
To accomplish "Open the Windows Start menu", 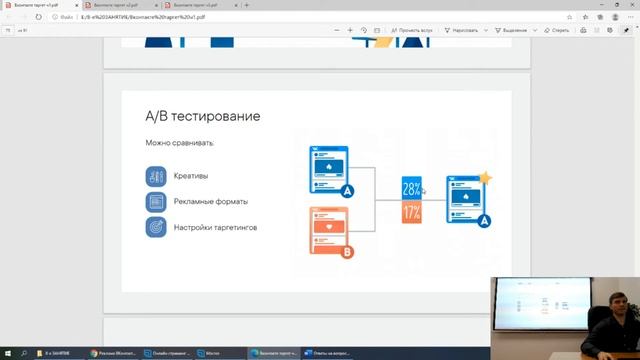I will tap(8, 353).
